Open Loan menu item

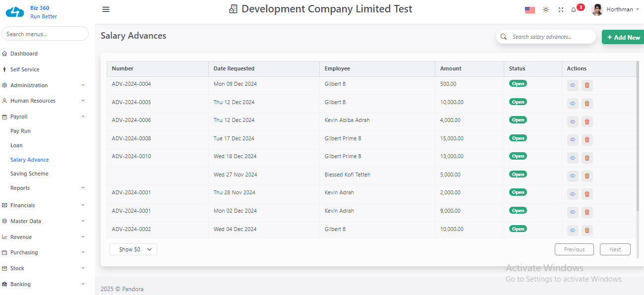(x=16, y=145)
